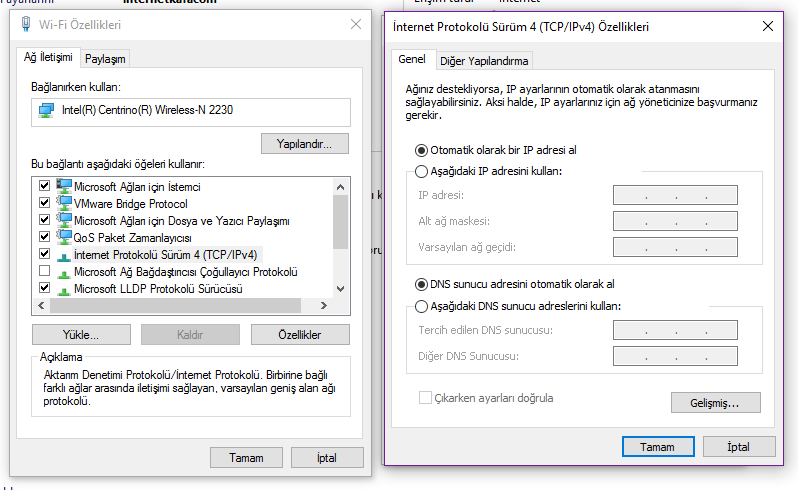The width and height of the screenshot is (798, 490).
Task: Click the list's scroll up arrow
Action: pos(340,187)
